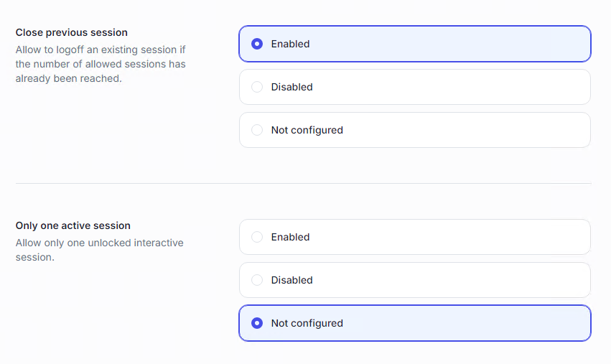Click Not configured radio circle for Close previous session
This screenshot has height=364, width=611.
tap(257, 130)
